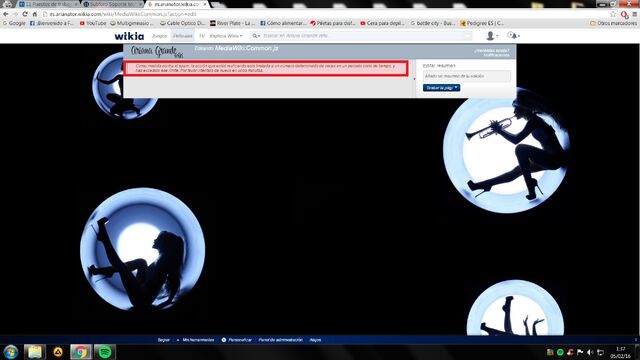Open the taskbar clock showing 1:37
The width and height of the screenshot is (640, 360).
point(620,352)
